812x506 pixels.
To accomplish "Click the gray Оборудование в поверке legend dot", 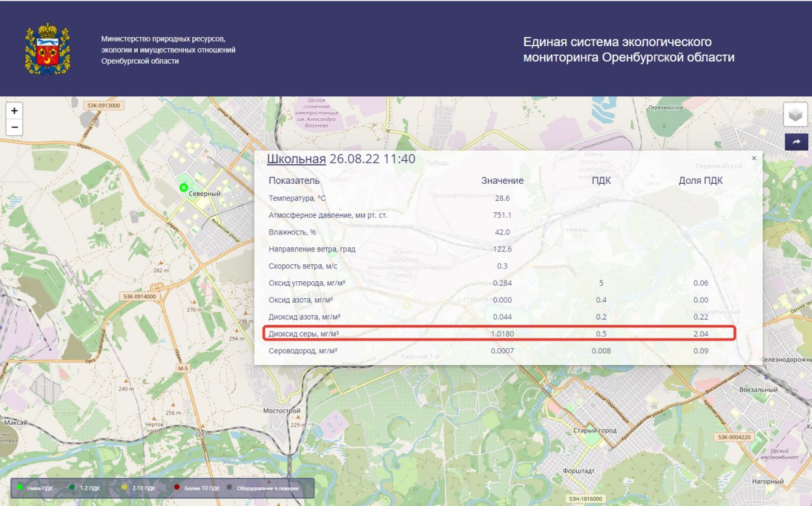I will click(x=229, y=487).
